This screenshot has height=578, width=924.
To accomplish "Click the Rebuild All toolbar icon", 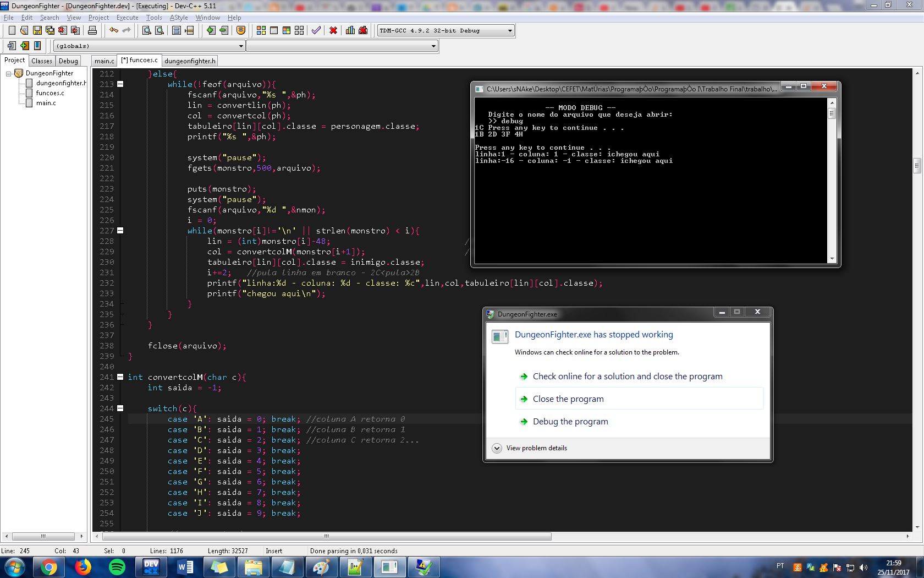I will 299,30.
